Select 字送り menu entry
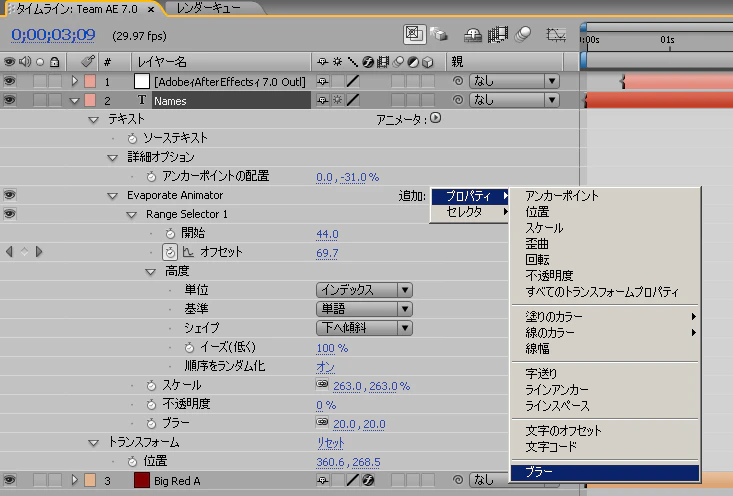Image resolution: width=733 pixels, height=496 pixels. click(x=605, y=374)
